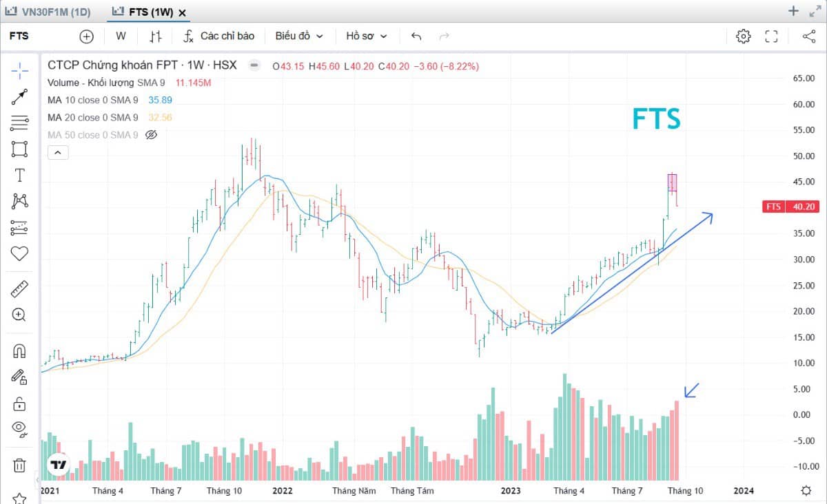This screenshot has height=504, width=827.
Task: Toggle stay in drawing mode
Action: [x=19, y=377]
